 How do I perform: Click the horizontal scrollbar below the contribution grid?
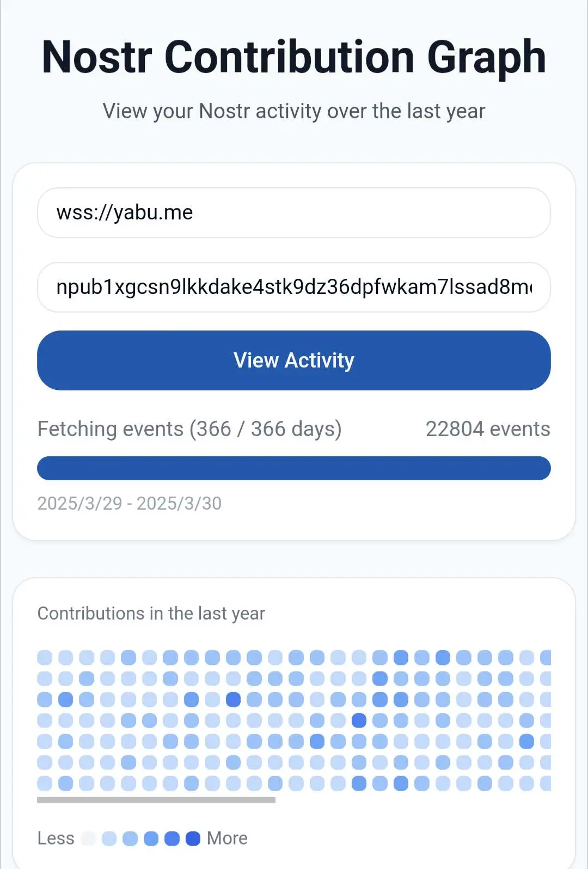(156, 800)
